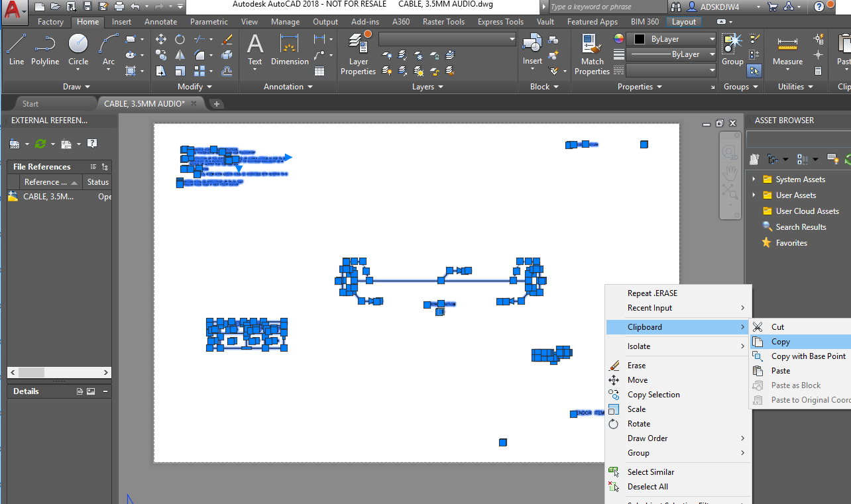Switch File References to tree view

(x=105, y=167)
